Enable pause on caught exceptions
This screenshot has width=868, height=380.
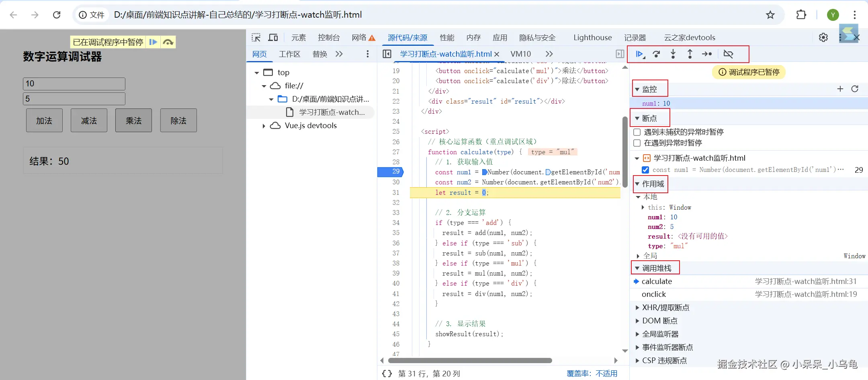[637, 143]
